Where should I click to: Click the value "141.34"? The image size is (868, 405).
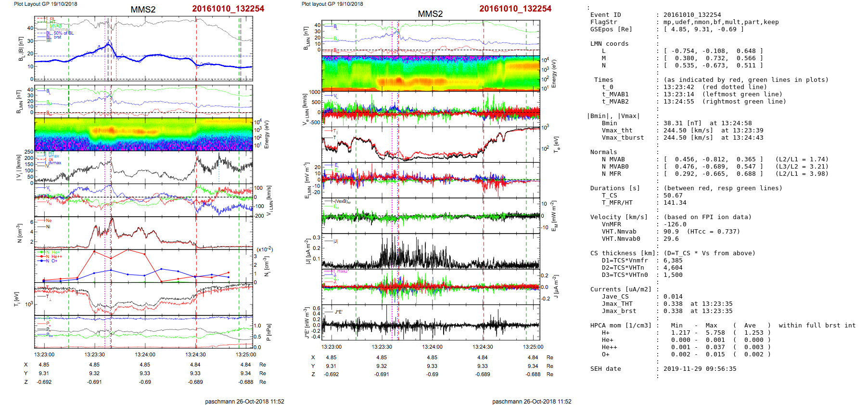pos(675,203)
